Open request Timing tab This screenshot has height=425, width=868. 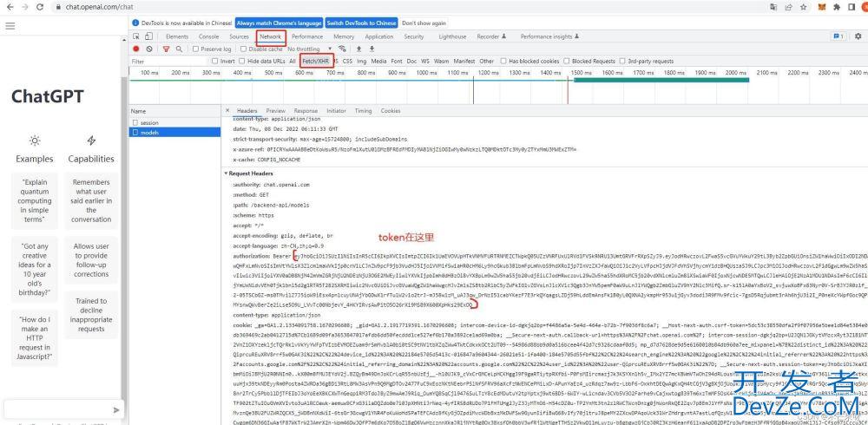363,111
